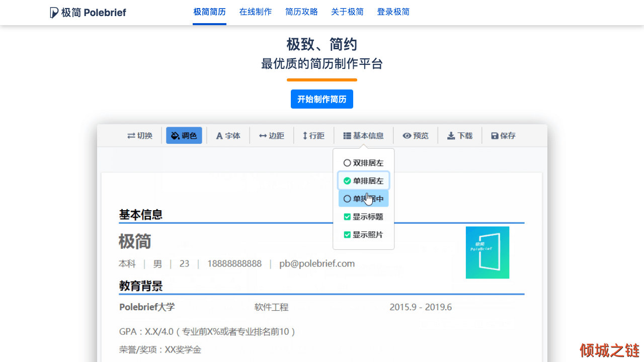The height and width of the screenshot is (362, 644).
Task: Click the 开始制作简历 button
Action: (x=322, y=99)
